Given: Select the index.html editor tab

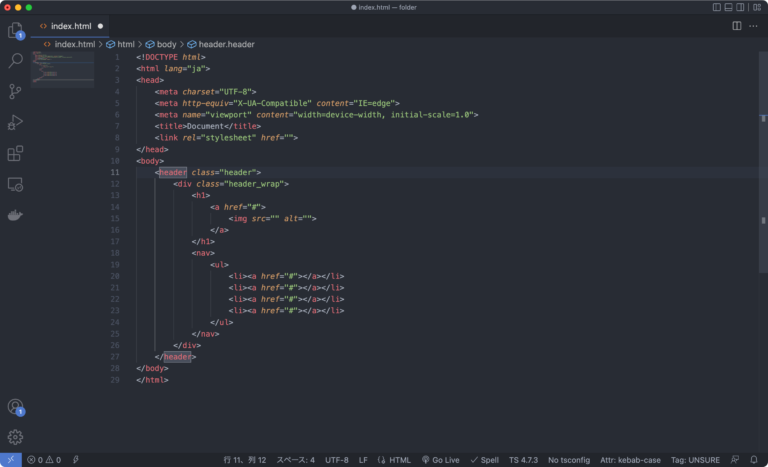Looking at the screenshot, I should tap(71, 26).
